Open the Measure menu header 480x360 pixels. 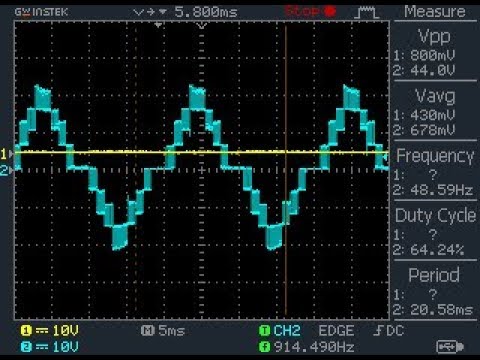[435, 11]
